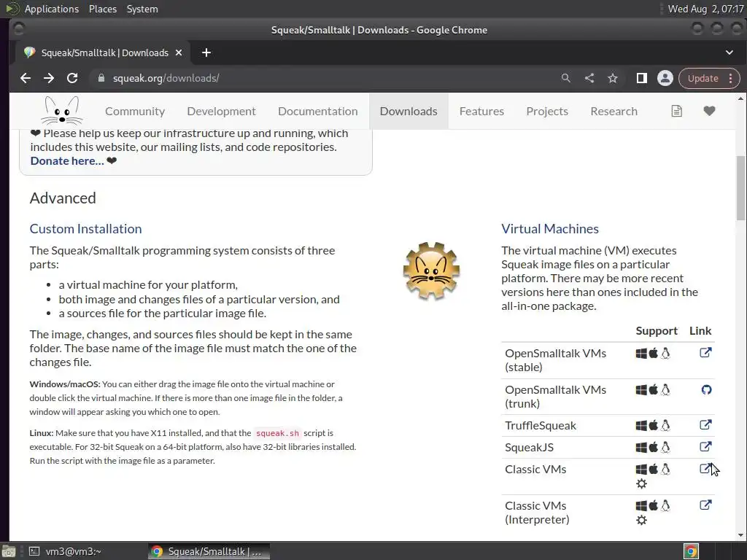Select Squeak/Smalltalk Chrome window in taskbar
The height and width of the screenshot is (560, 747).
click(208, 551)
